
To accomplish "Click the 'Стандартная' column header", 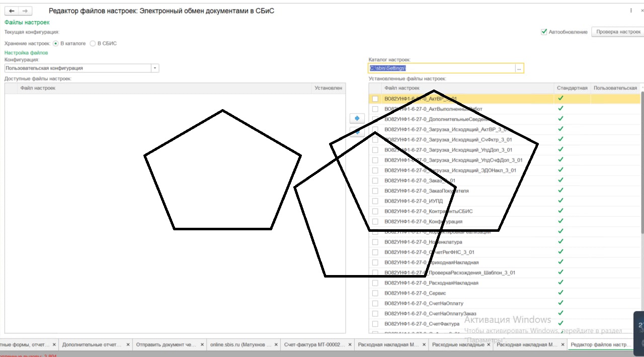I will pyautogui.click(x=572, y=88).
